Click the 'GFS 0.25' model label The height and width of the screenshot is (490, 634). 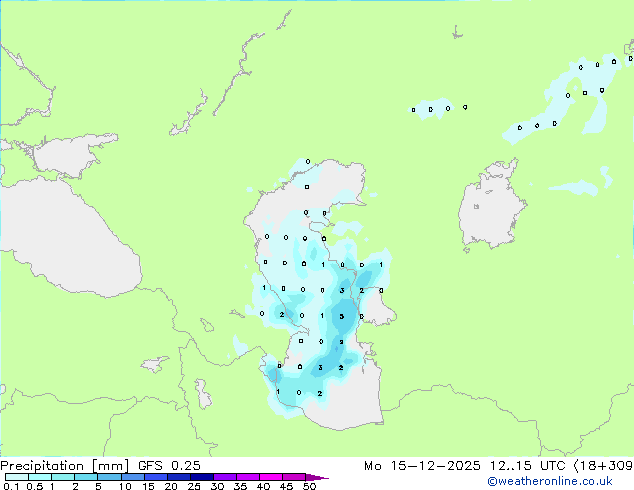pos(169,466)
